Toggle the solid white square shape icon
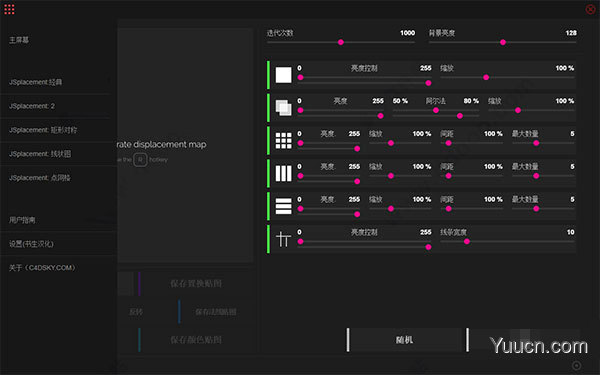The image size is (600, 375). [x=284, y=75]
